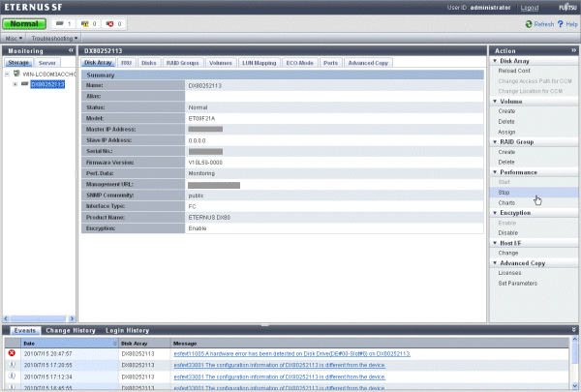Screen dimensions: 581x392
Task: Collapse the WIN-LCS0M3ACCHC tree node
Action: [x=7, y=74]
